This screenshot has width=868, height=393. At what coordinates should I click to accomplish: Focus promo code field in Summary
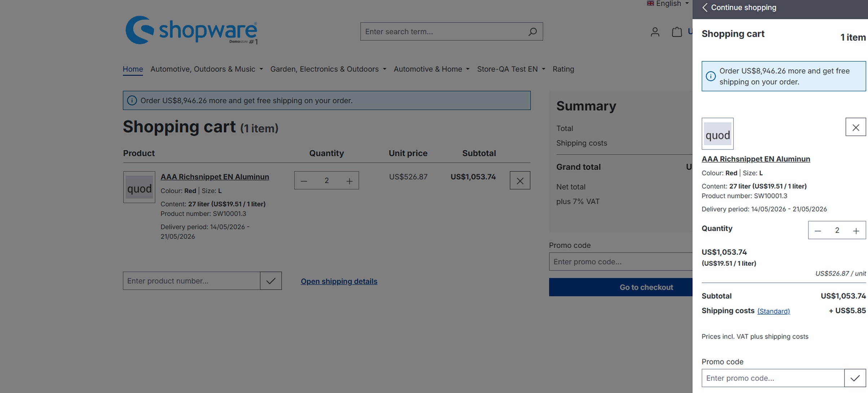(621, 262)
